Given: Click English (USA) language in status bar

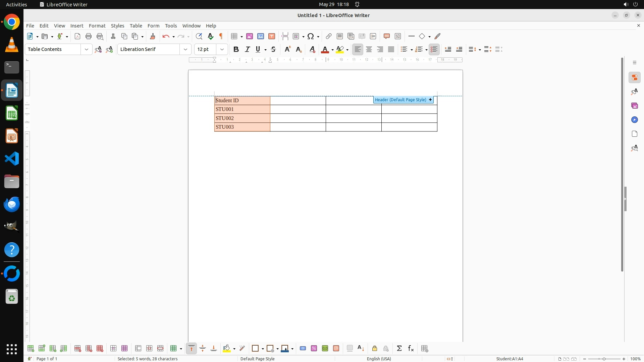Looking at the screenshot, I should coord(379,359).
